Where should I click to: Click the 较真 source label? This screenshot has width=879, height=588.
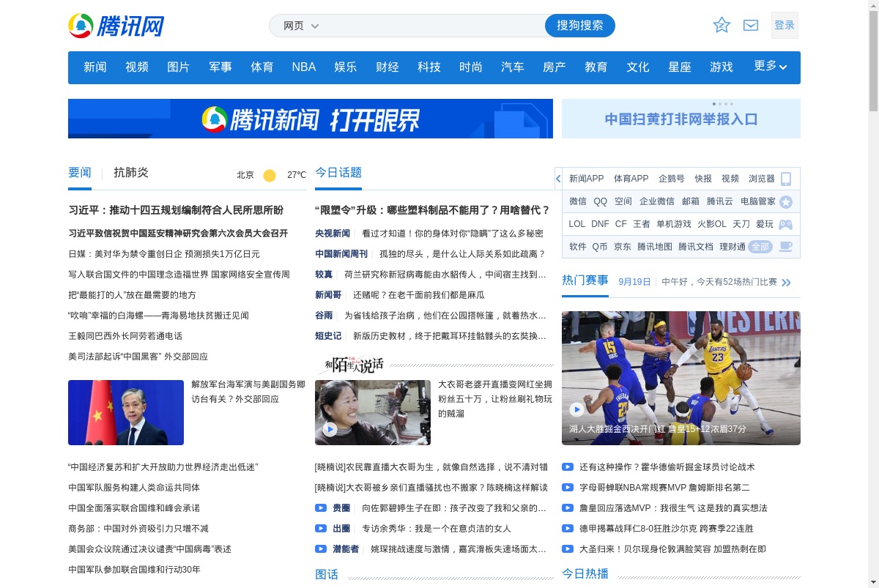324,275
